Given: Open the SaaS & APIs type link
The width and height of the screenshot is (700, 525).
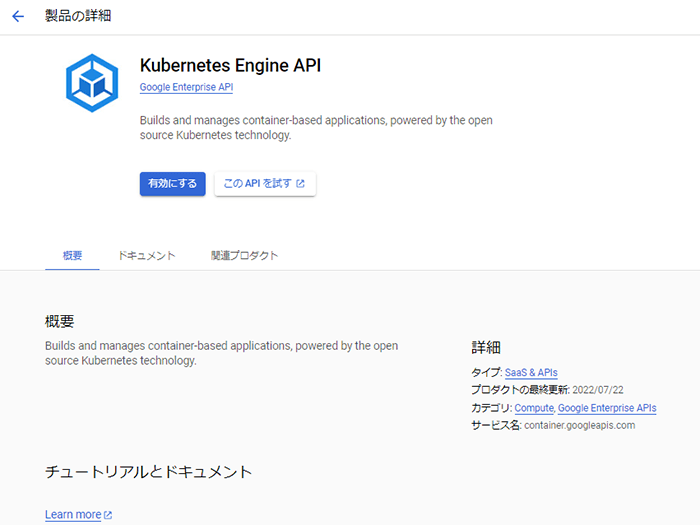Looking at the screenshot, I should tap(531, 372).
